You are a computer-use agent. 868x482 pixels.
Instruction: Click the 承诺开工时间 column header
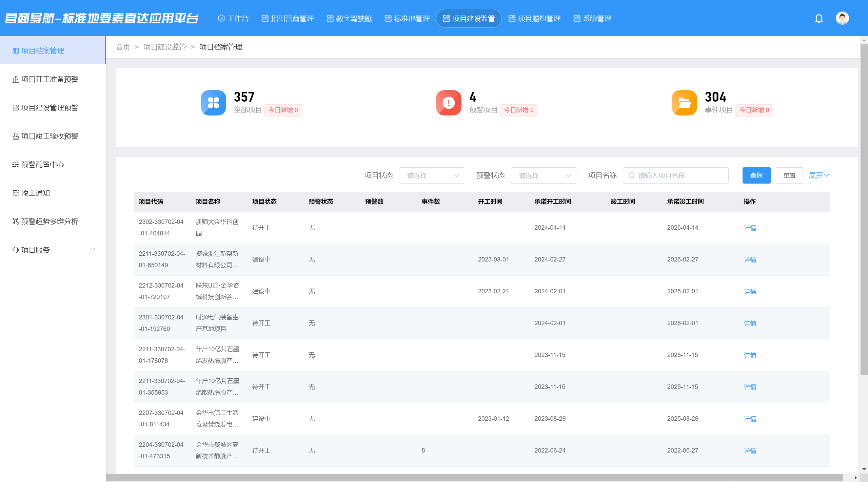[x=553, y=202]
